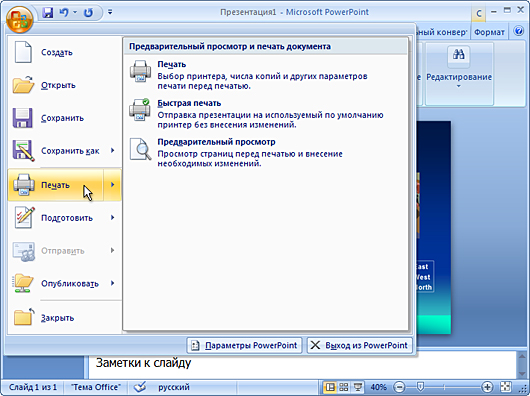
Task: Click notes pane scrollbar up arrow
Action: click(522, 356)
